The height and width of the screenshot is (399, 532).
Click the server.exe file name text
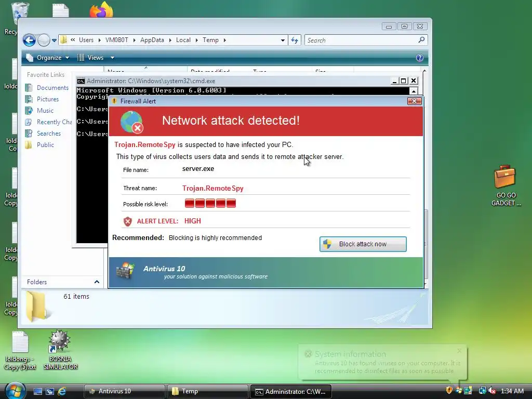point(198,169)
